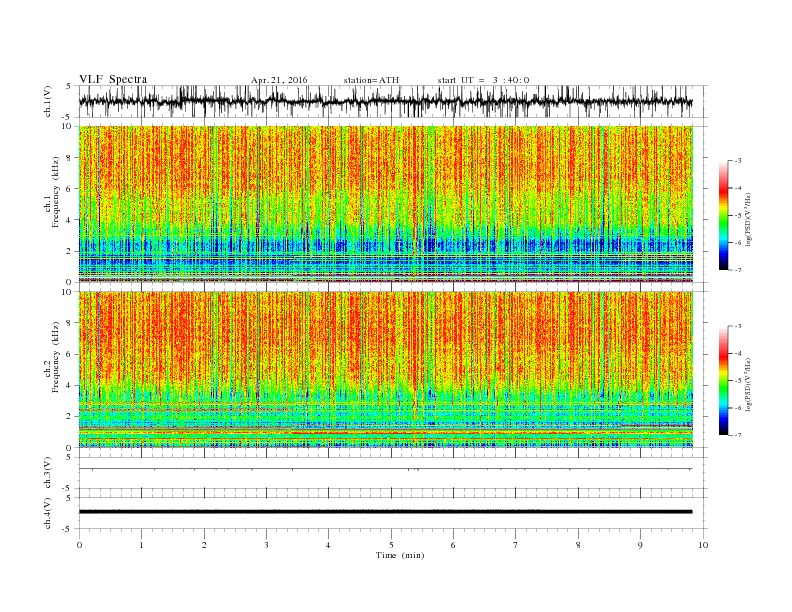Click the "4" kHz tick on ch.2 spectrogram

pos(70,385)
